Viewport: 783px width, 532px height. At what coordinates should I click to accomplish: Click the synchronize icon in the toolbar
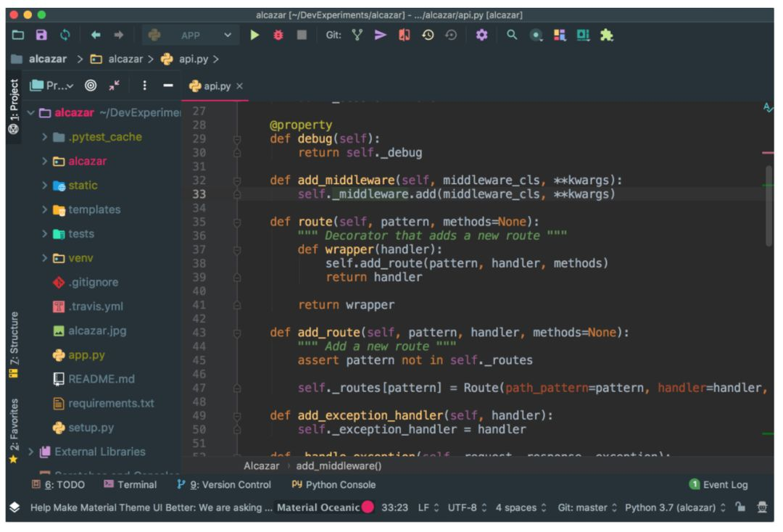(x=65, y=33)
